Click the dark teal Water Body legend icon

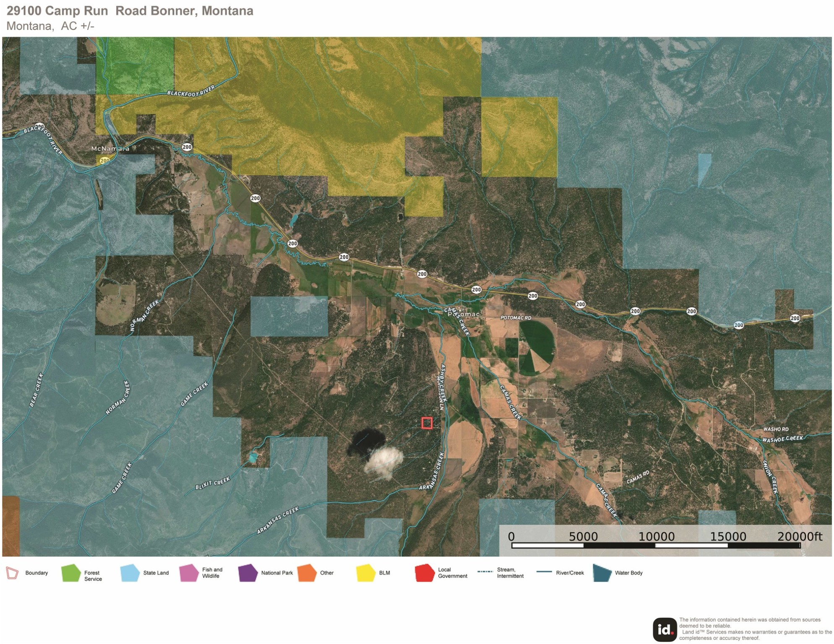(602, 573)
